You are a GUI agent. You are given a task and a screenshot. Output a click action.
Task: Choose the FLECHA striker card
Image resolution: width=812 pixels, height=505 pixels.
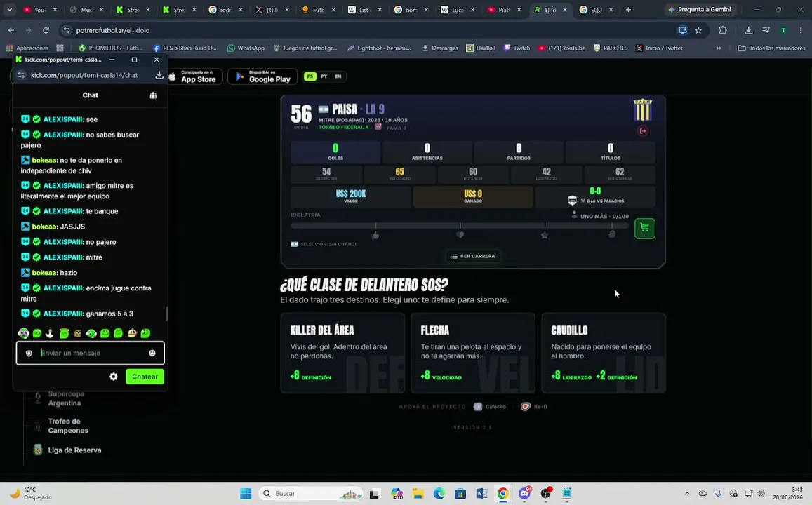[473, 353]
